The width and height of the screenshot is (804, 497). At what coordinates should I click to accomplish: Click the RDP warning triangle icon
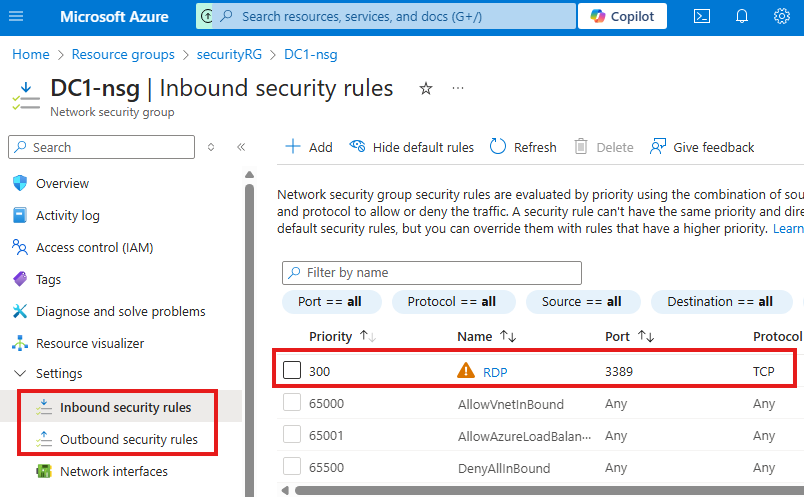466,370
